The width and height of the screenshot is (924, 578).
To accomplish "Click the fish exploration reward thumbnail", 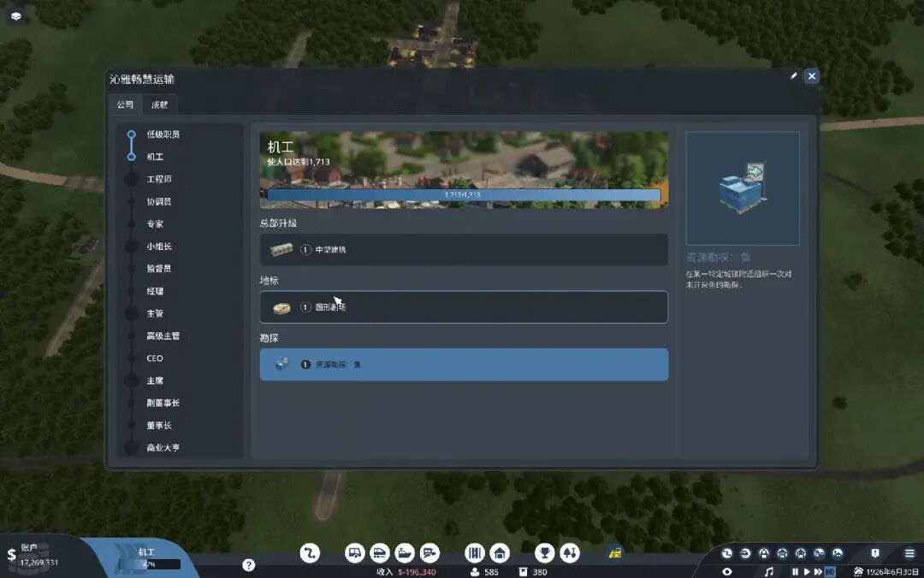I will tap(743, 188).
